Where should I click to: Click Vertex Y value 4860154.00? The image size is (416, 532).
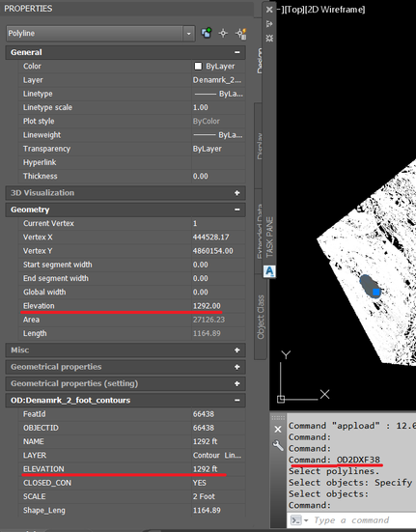(218, 251)
